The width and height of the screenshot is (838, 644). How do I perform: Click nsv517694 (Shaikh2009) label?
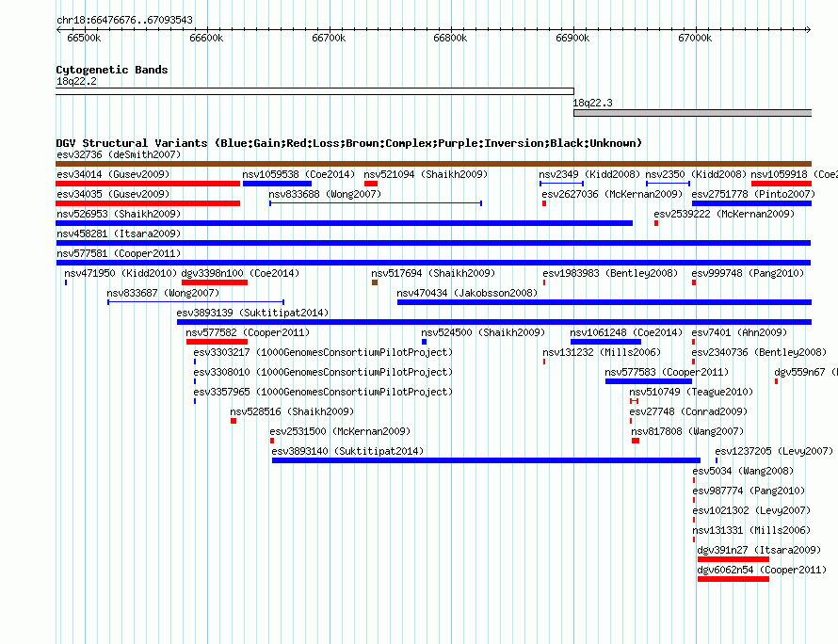[433, 273]
